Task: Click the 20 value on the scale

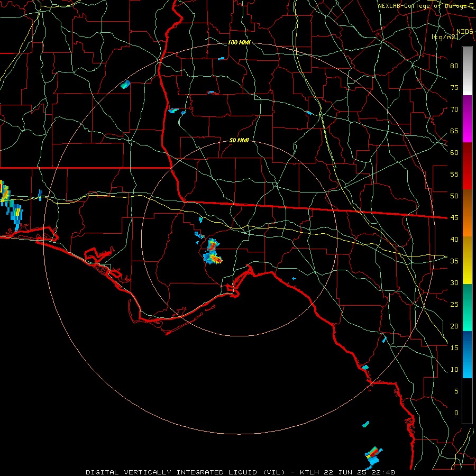Action: [454, 326]
